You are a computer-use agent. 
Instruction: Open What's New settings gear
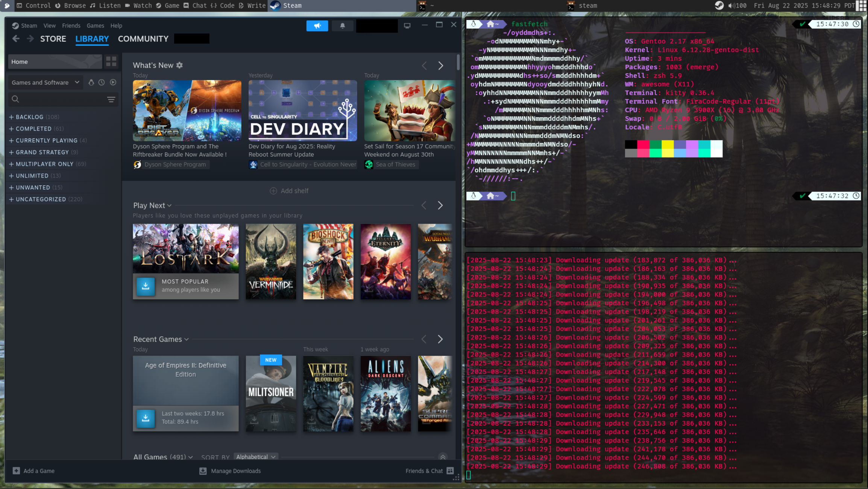180,65
